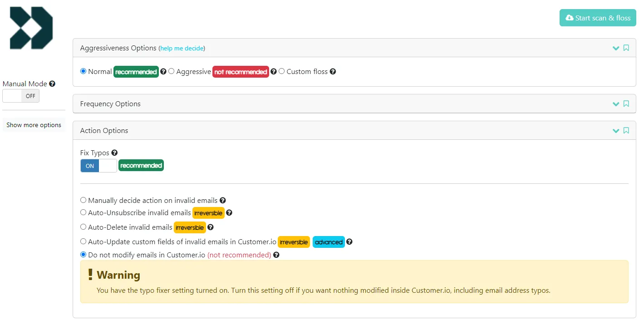Collapse the Aggressiveness Options chevron

pos(616,48)
